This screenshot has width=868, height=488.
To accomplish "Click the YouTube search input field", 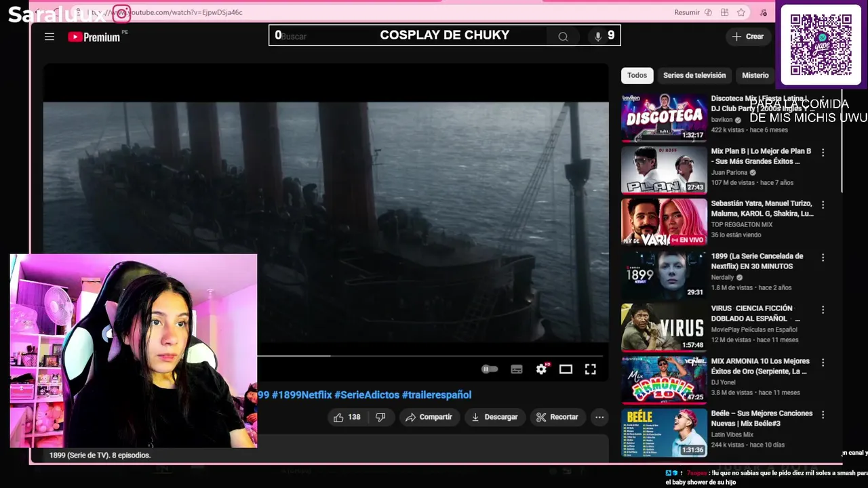I will pyautogui.click(x=407, y=36).
